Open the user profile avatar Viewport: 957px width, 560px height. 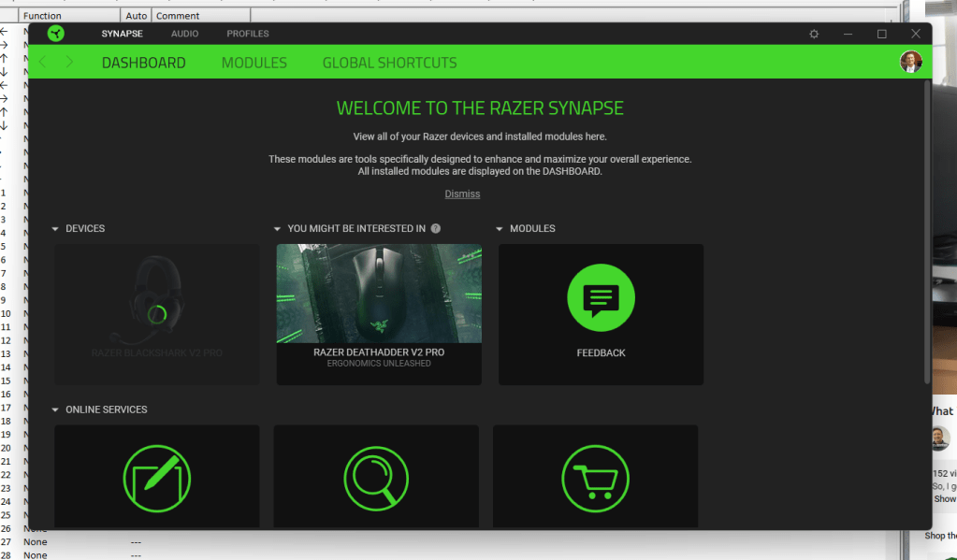(910, 62)
